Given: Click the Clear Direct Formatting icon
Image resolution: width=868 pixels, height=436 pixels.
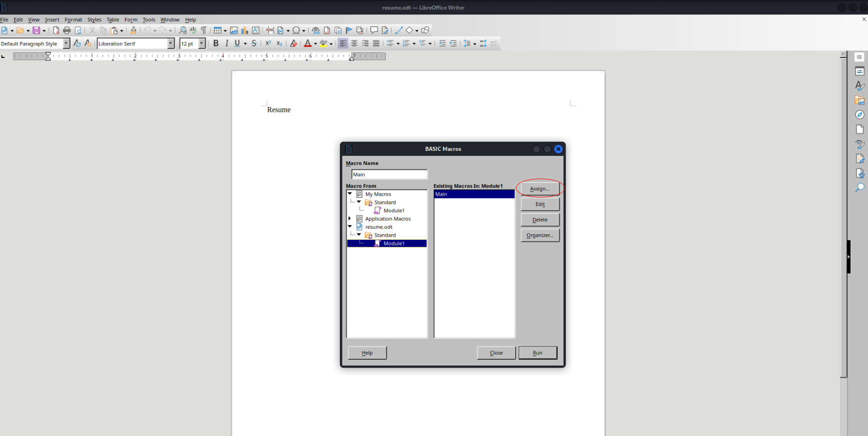Looking at the screenshot, I should (x=293, y=43).
